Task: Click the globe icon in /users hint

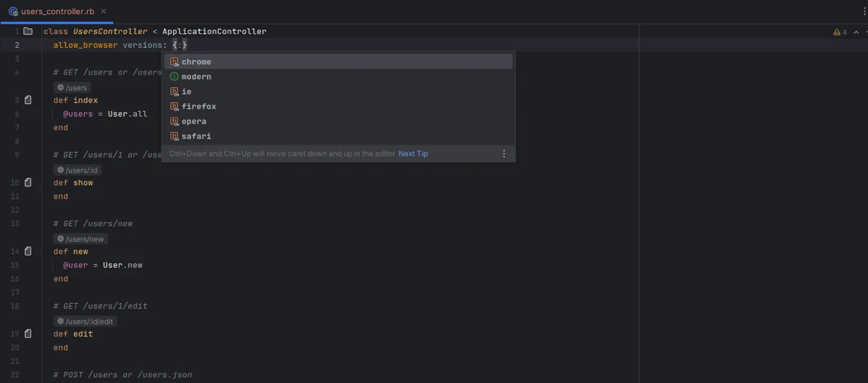Action: pyautogui.click(x=61, y=87)
